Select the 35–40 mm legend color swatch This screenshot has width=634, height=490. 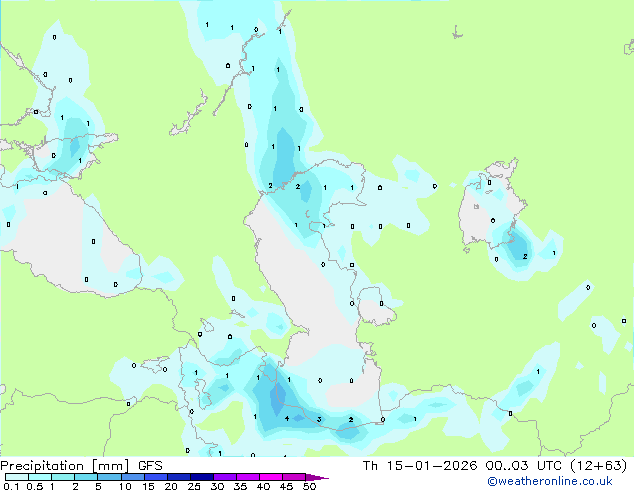click(248, 477)
